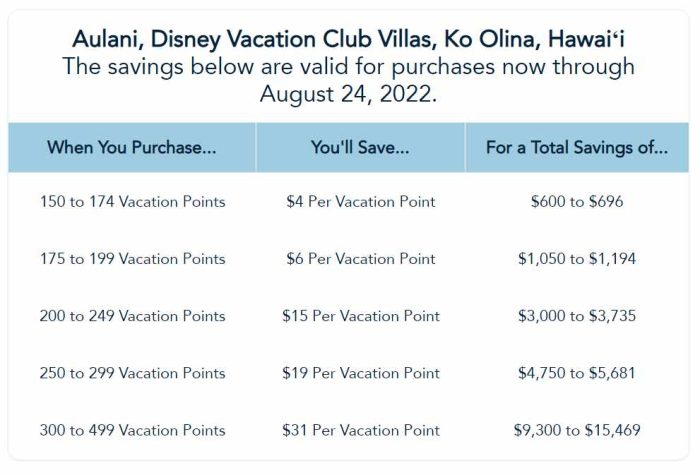Viewport: 700px width, 475px height.
Task: Click the $4 Per Vacation Point cell
Action: [x=360, y=202]
